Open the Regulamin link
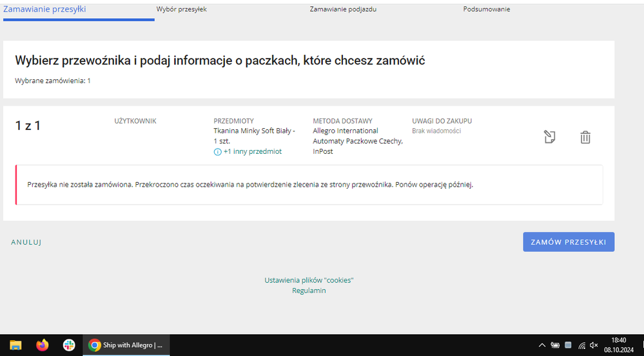The width and height of the screenshot is (644, 356). pyautogui.click(x=309, y=290)
